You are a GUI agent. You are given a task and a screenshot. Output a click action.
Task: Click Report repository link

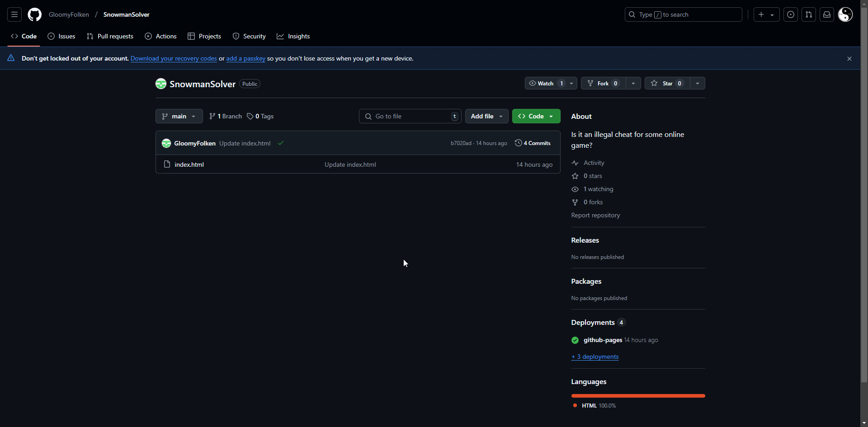tap(595, 215)
